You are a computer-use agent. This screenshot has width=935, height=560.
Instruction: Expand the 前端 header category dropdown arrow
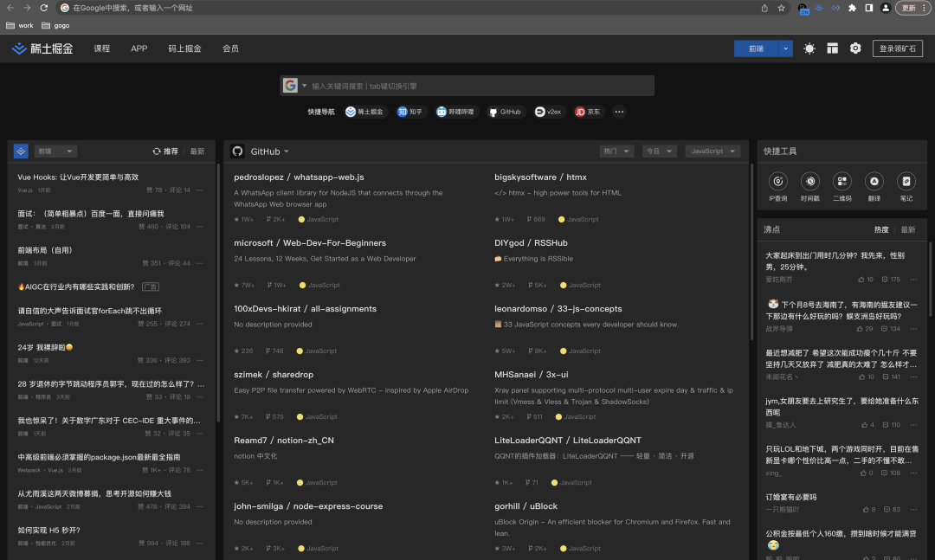tap(785, 48)
